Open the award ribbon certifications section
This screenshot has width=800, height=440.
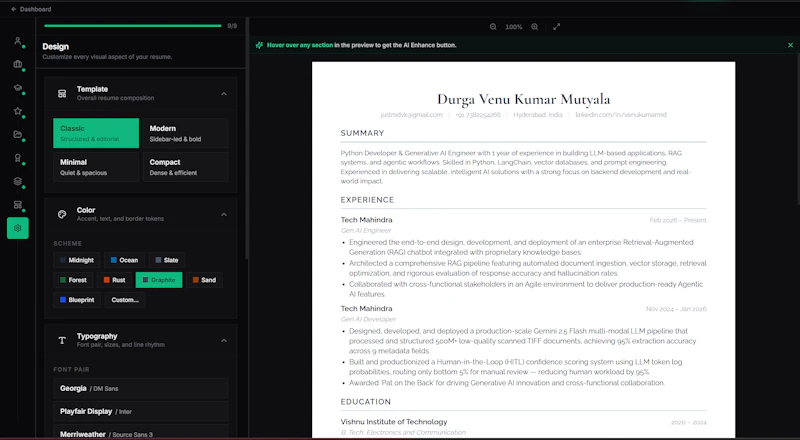[18, 158]
